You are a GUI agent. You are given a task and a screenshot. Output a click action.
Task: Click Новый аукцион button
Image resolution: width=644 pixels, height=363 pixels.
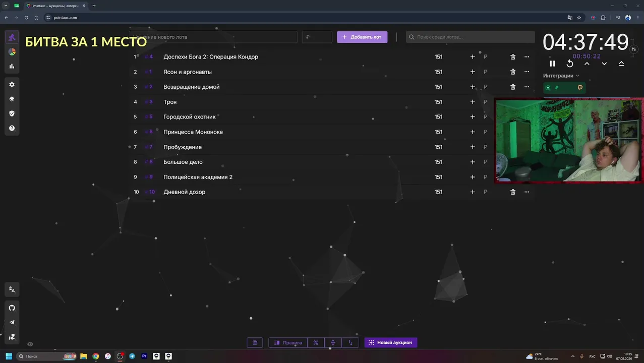coord(391,343)
